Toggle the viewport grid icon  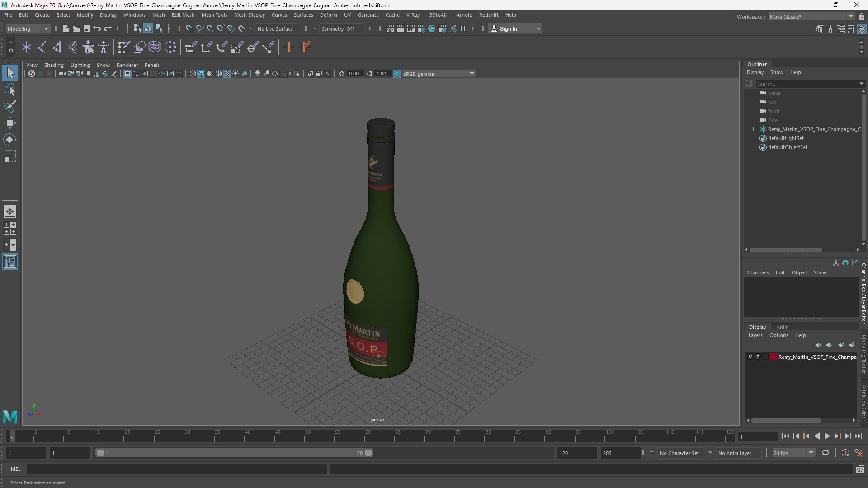[x=127, y=74]
